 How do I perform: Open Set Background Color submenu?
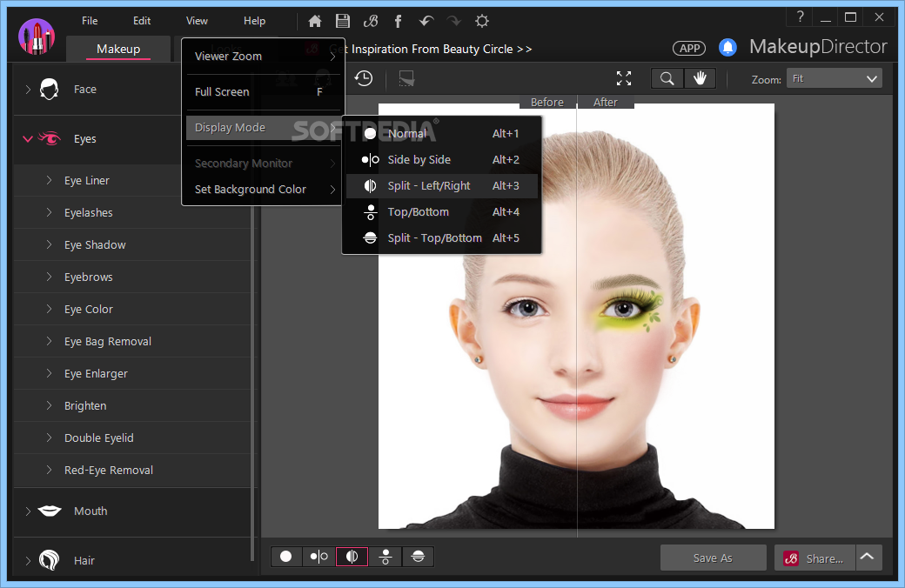[263, 190]
